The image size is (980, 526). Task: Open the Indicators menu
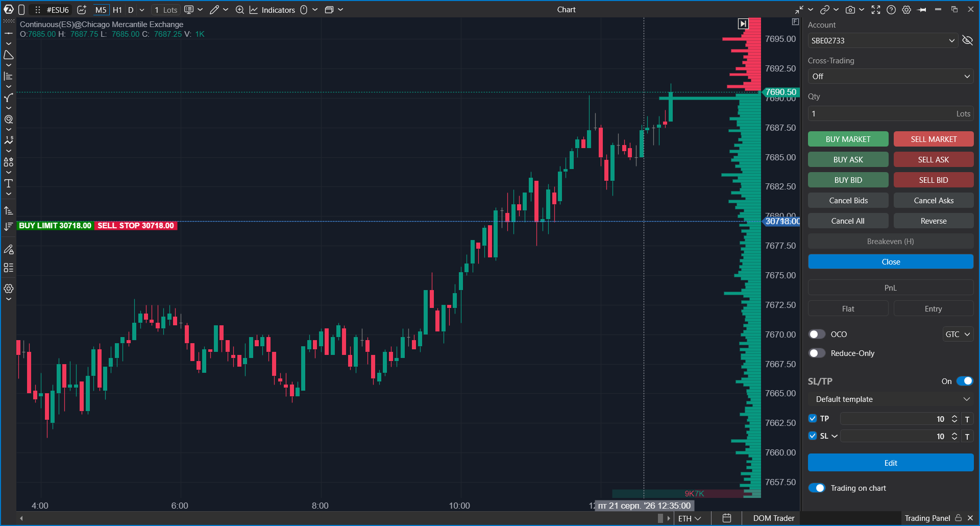click(273, 10)
